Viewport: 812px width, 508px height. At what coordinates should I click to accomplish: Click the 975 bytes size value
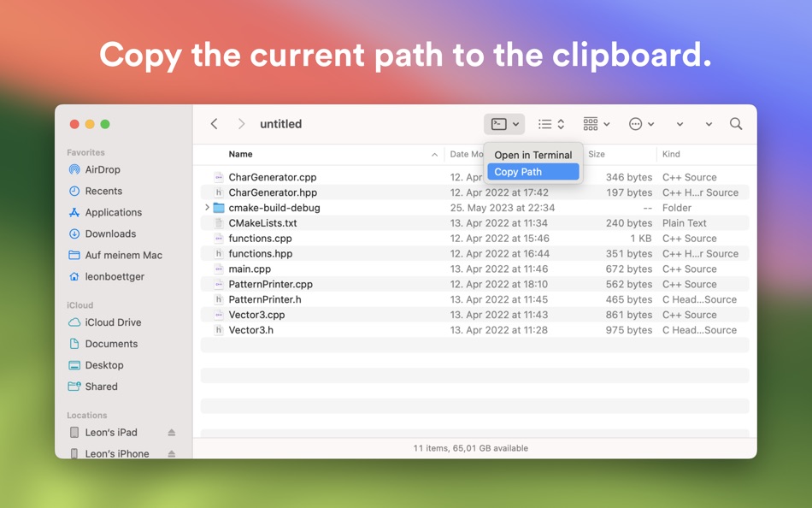(x=629, y=330)
